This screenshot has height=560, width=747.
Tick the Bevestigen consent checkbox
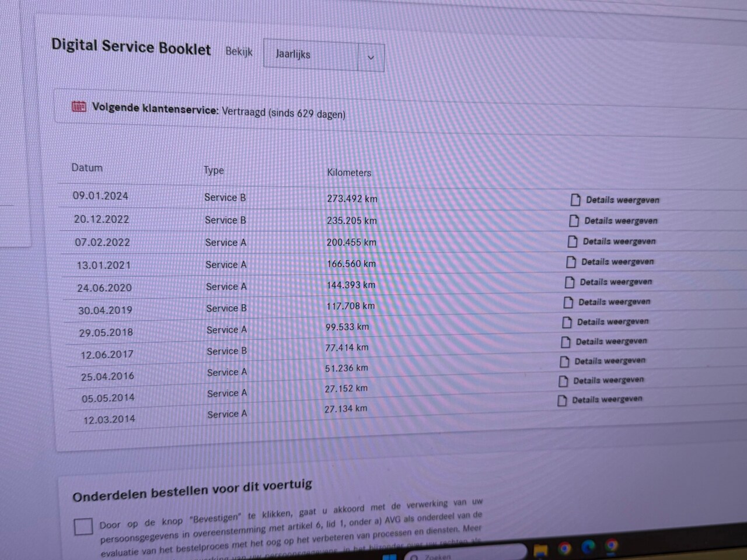(83, 526)
